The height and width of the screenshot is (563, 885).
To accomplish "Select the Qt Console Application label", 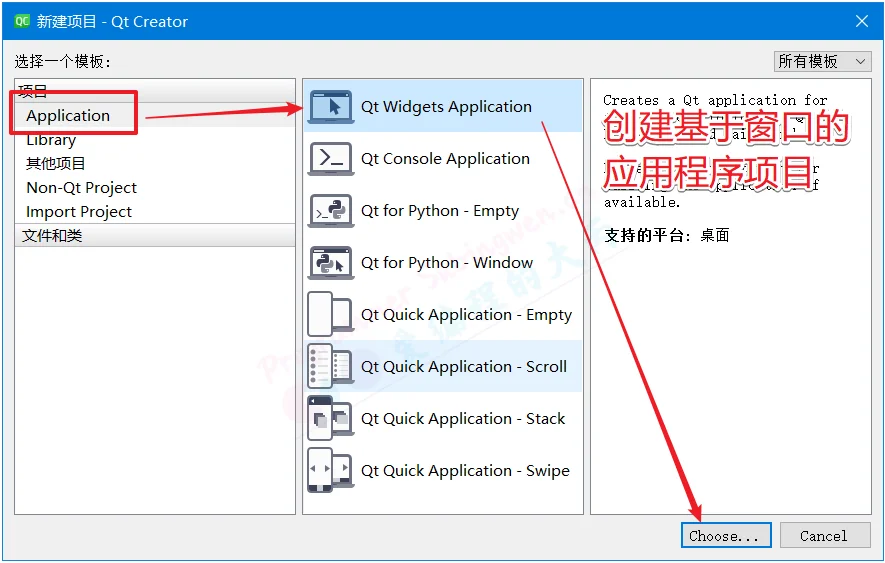I will coord(445,159).
